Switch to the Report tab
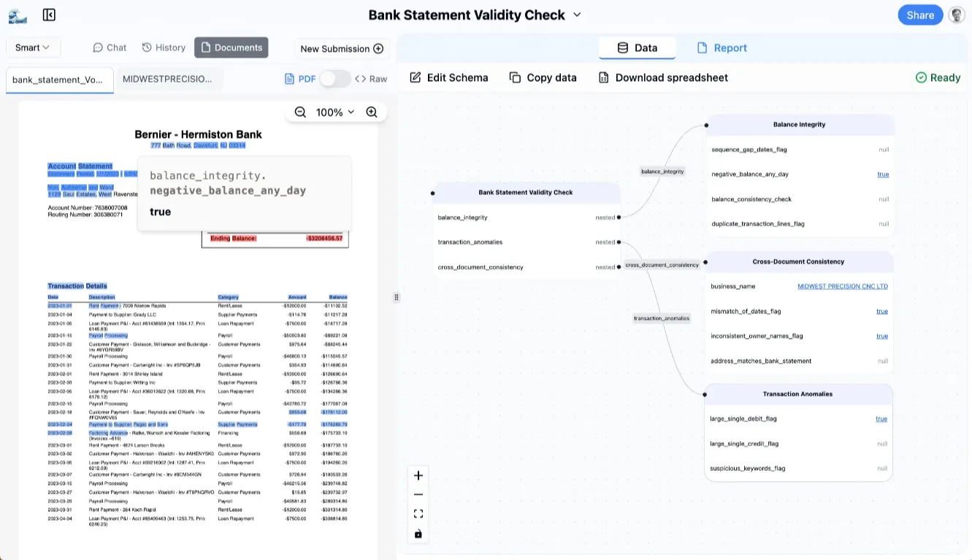 point(722,47)
